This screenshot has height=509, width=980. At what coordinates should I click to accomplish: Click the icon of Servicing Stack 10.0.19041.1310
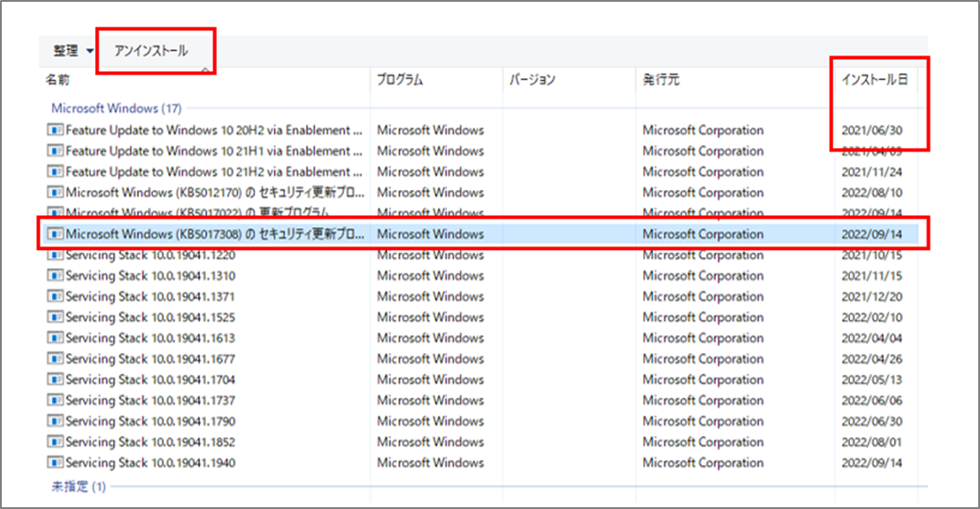56,276
